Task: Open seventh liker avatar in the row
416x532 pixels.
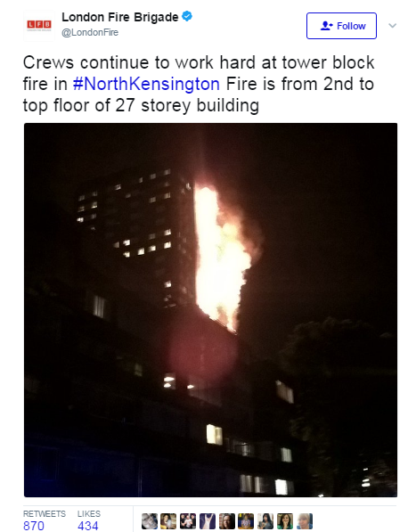Action: tap(265, 521)
